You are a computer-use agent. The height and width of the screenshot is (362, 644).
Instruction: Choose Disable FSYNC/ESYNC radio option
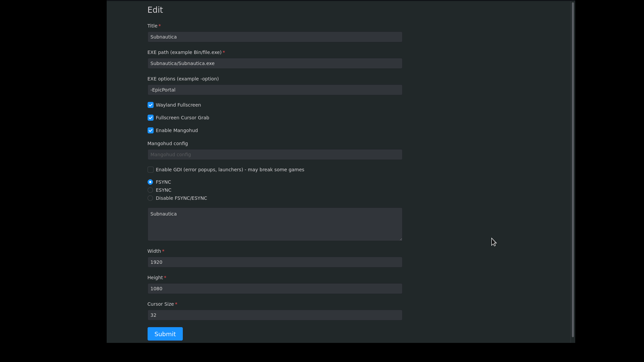[150, 198]
